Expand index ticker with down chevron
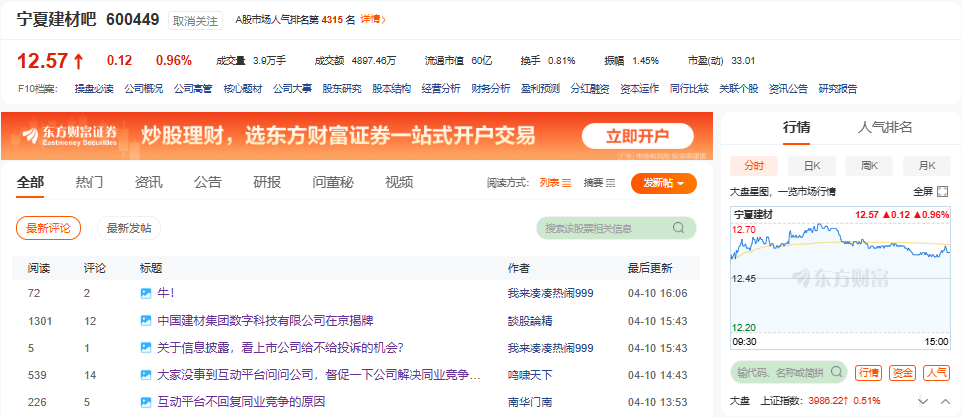This screenshot has height=417, width=962. (923, 402)
